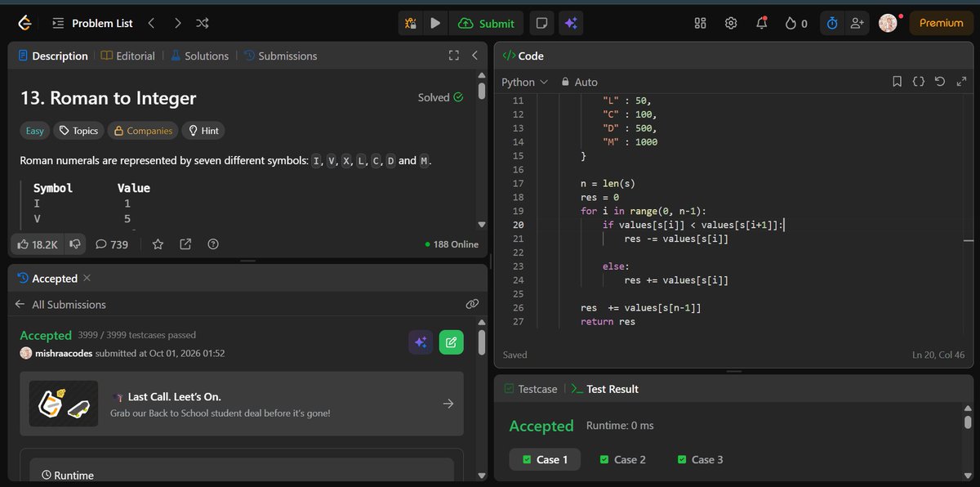Collapse the description panel chevron
The image size is (980, 487).
pos(474,56)
